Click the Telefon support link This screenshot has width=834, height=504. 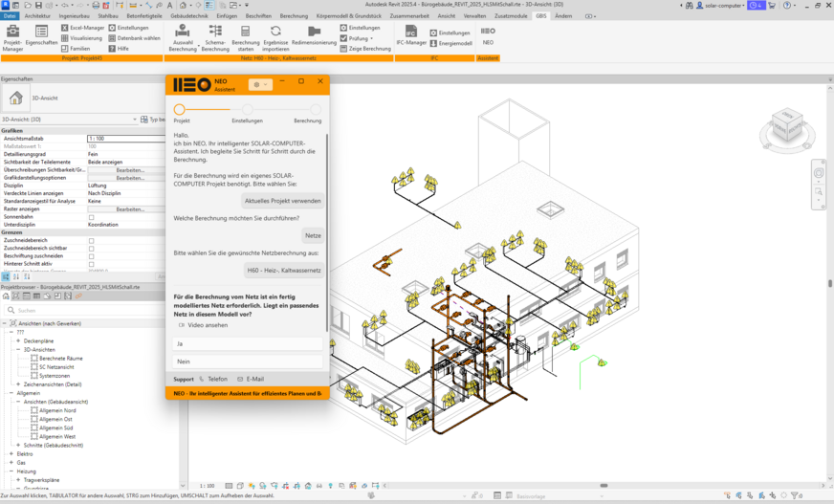pyautogui.click(x=213, y=379)
